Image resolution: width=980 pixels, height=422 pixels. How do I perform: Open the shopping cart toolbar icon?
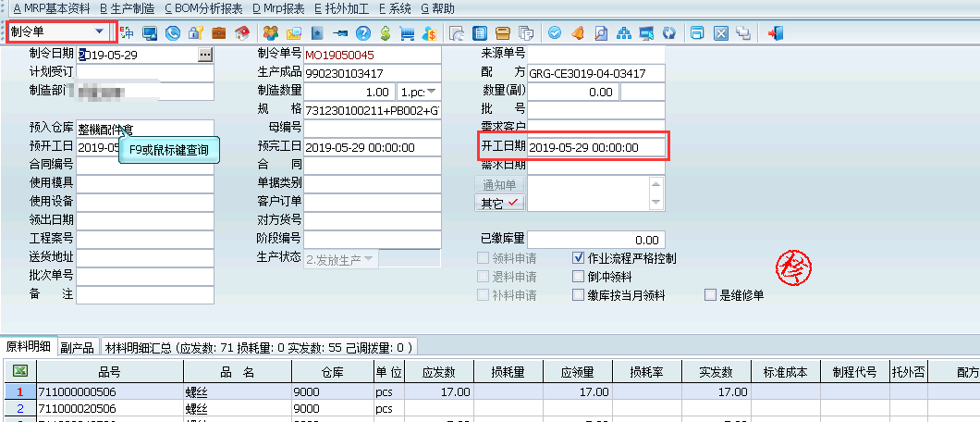(x=407, y=32)
